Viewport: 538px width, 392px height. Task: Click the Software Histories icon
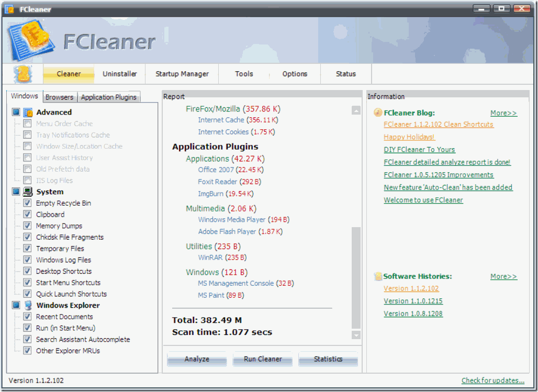tap(378, 276)
